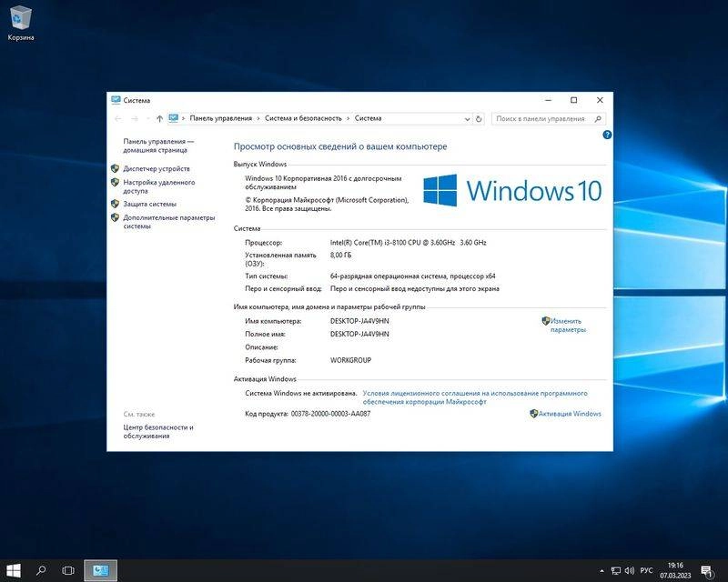Click the Система window title bar icon
This screenshot has height=582, width=728.
116,100
